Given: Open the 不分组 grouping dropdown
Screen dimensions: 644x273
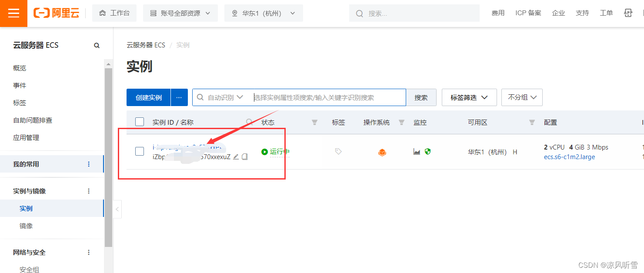Looking at the screenshot, I should (522, 97).
